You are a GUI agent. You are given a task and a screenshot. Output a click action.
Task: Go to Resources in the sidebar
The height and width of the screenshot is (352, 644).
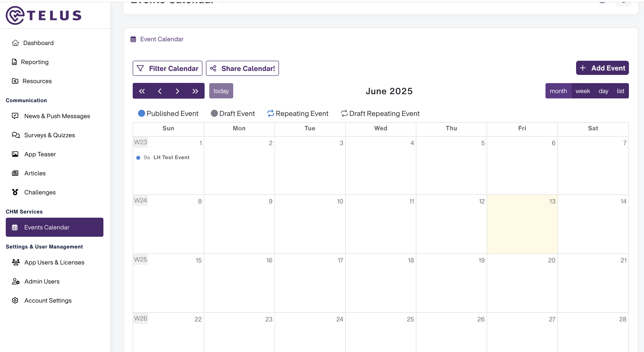[x=37, y=81]
